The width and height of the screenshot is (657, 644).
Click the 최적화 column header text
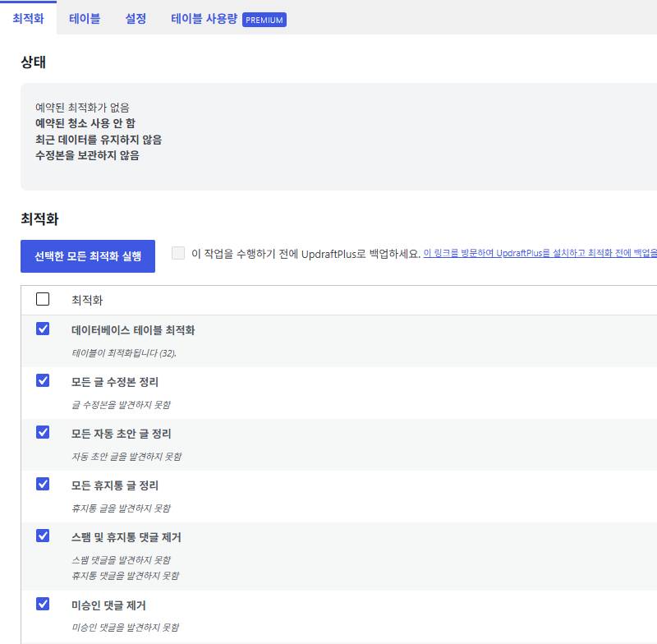click(87, 300)
